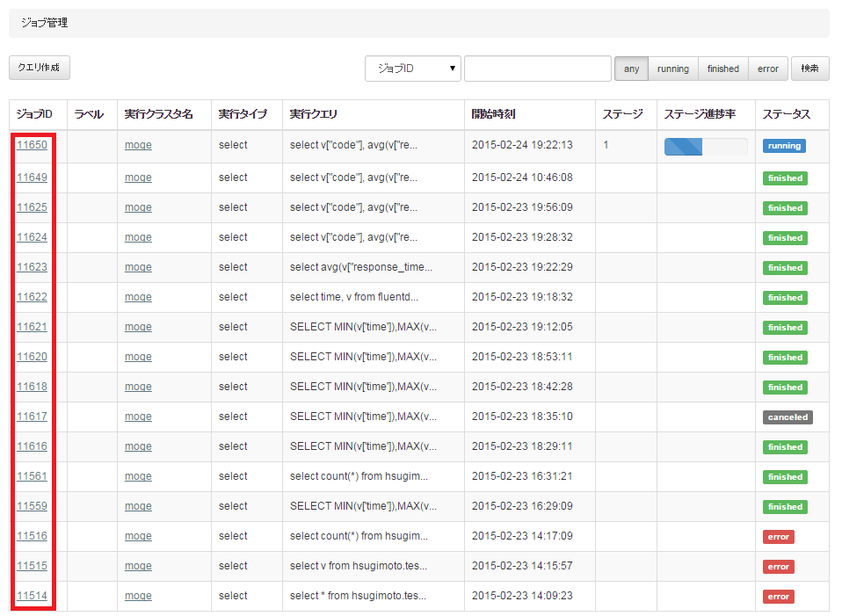Click moge cluster link in row 11617
The image size is (842, 616).
[138, 417]
